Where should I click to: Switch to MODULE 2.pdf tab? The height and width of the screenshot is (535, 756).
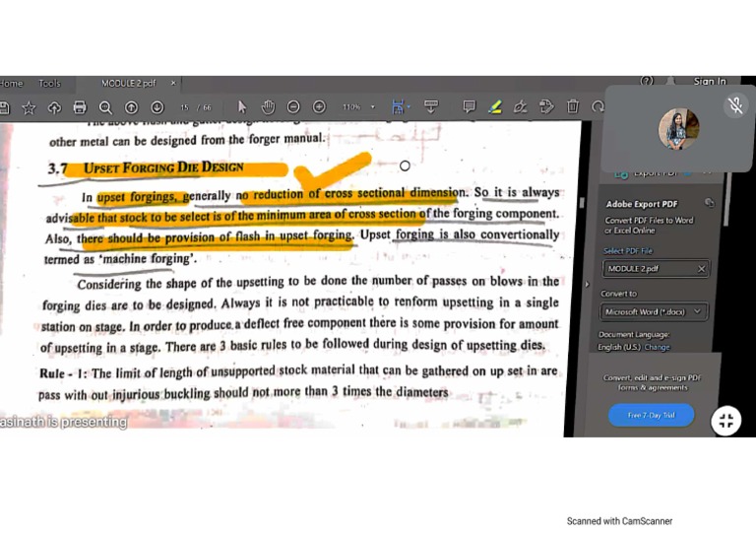[x=128, y=84]
